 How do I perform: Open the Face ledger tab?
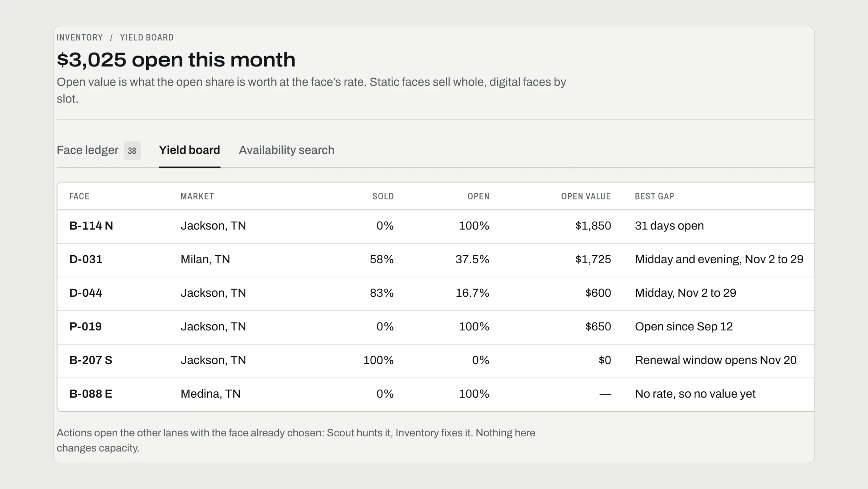click(x=99, y=150)
